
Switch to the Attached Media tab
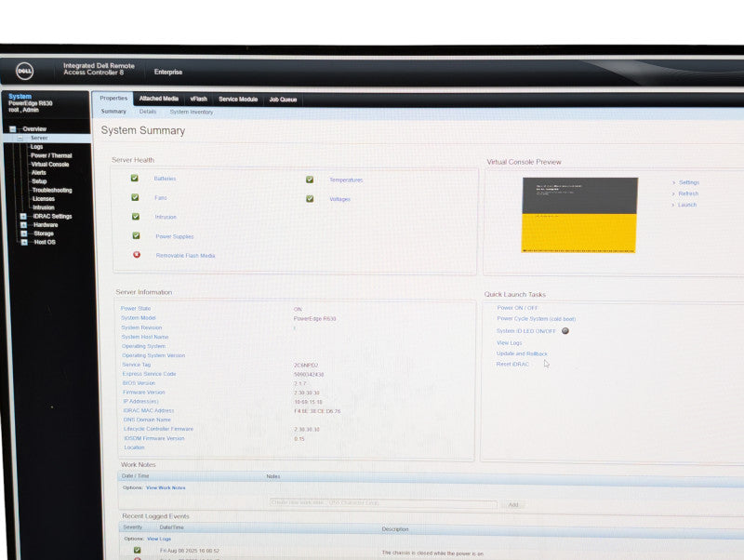159,99
